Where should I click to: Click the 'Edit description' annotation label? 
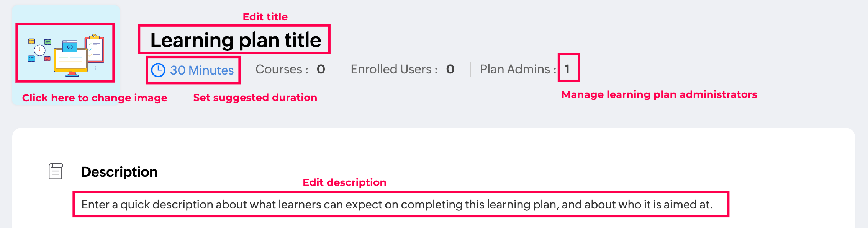click(x=344, y=182)
